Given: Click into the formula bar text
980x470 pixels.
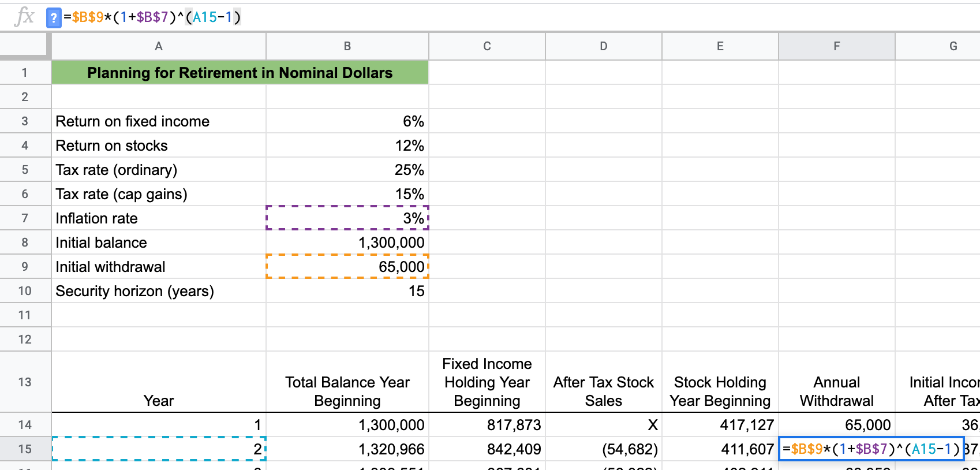Looking at the screenshot, I should coord(152,17).
